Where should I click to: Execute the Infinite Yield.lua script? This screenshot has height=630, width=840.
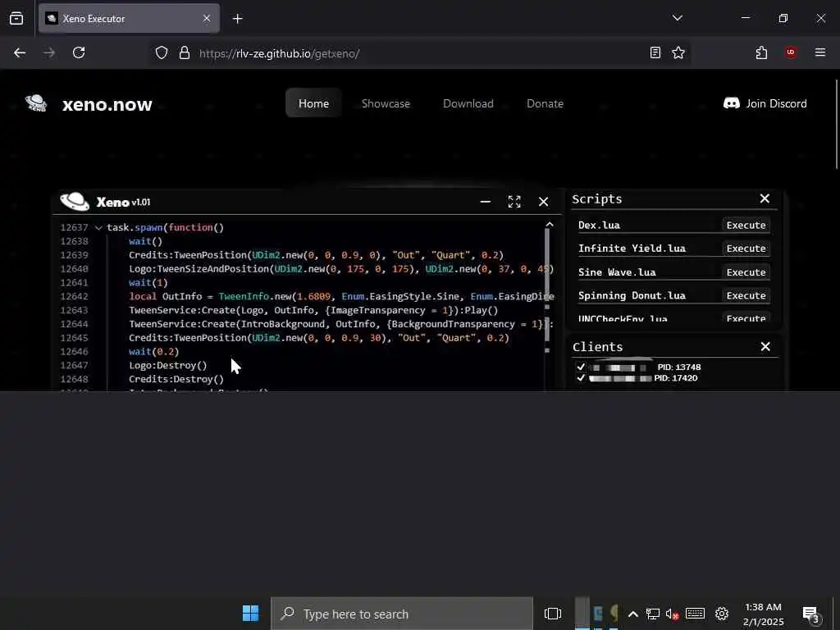746,248
